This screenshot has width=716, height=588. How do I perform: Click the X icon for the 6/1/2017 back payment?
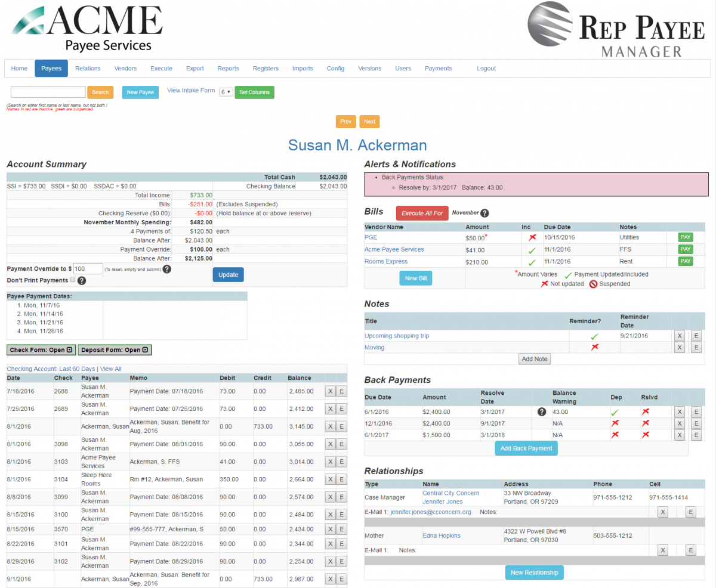click(x=680, y=435)
